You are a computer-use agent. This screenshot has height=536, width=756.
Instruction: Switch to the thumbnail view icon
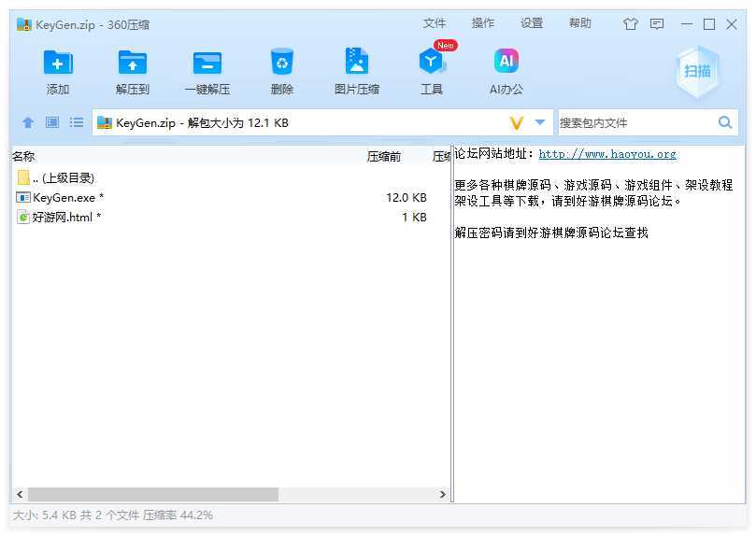tap(52, 122)
